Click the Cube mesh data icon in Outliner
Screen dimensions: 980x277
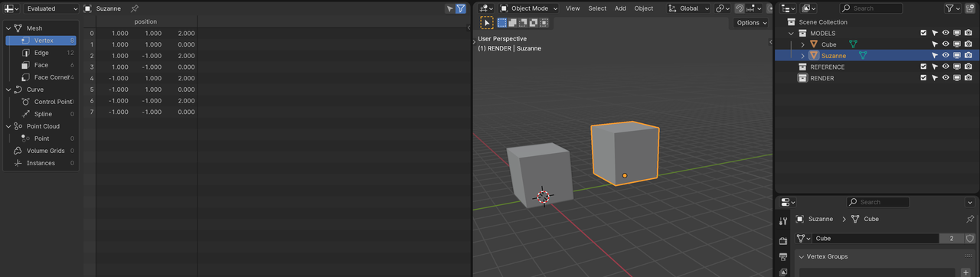[x=853, y=44]
